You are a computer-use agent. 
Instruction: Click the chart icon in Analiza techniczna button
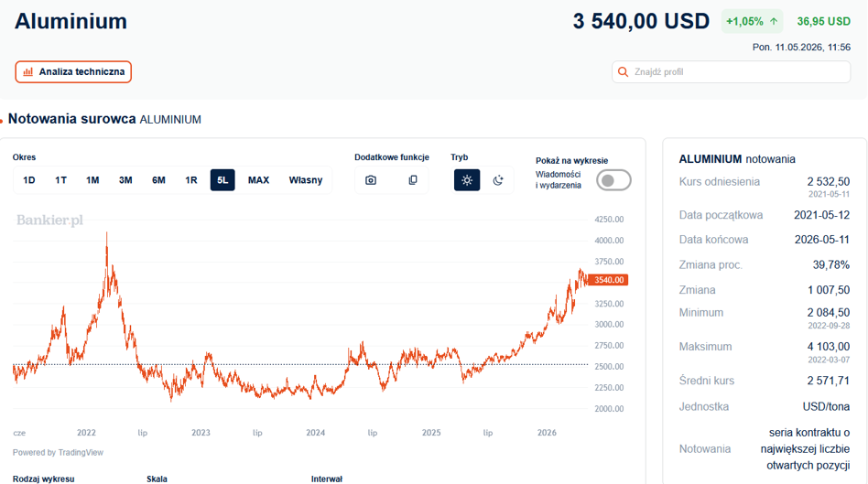pyautogui.click(x=27, y=72)
